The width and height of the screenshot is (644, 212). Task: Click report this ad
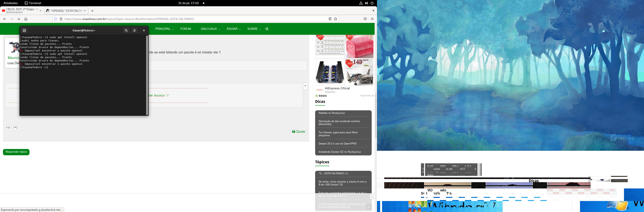pyautogui.click(x=367, y=96)
